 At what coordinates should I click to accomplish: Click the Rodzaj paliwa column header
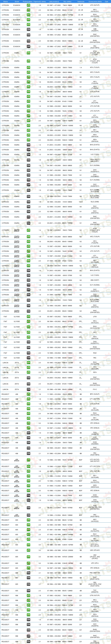27,2
